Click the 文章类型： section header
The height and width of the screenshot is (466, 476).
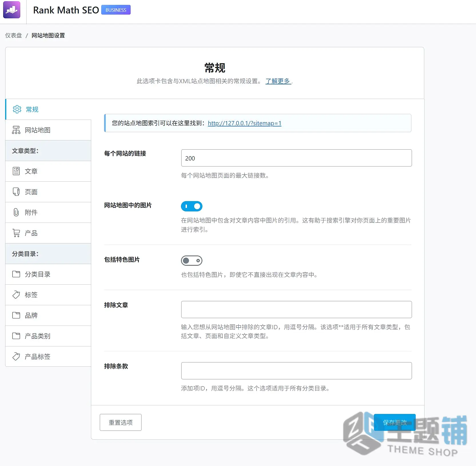(x=48, y=150)
